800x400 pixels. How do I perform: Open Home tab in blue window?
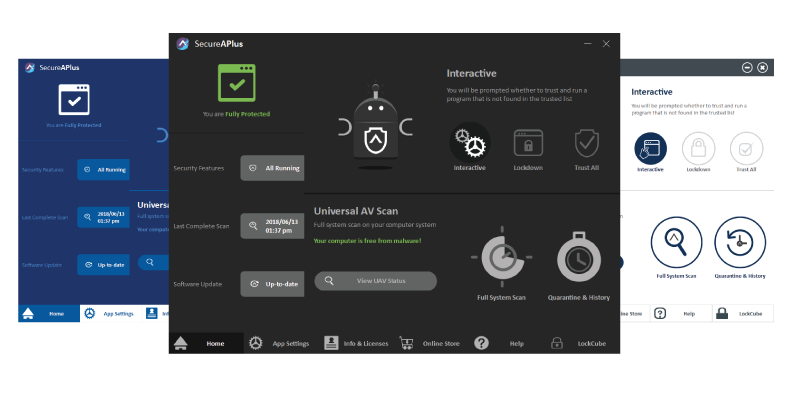[x=49, y=314]
